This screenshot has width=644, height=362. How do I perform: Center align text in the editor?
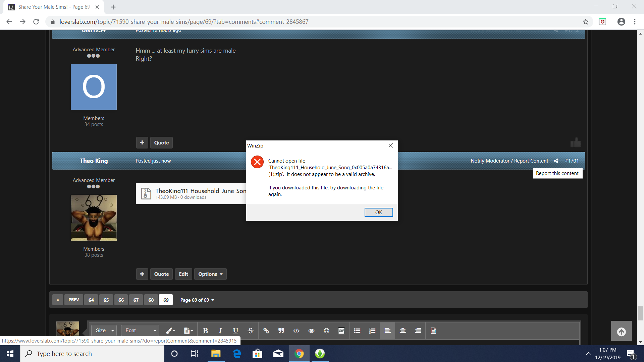click(403, 330)
